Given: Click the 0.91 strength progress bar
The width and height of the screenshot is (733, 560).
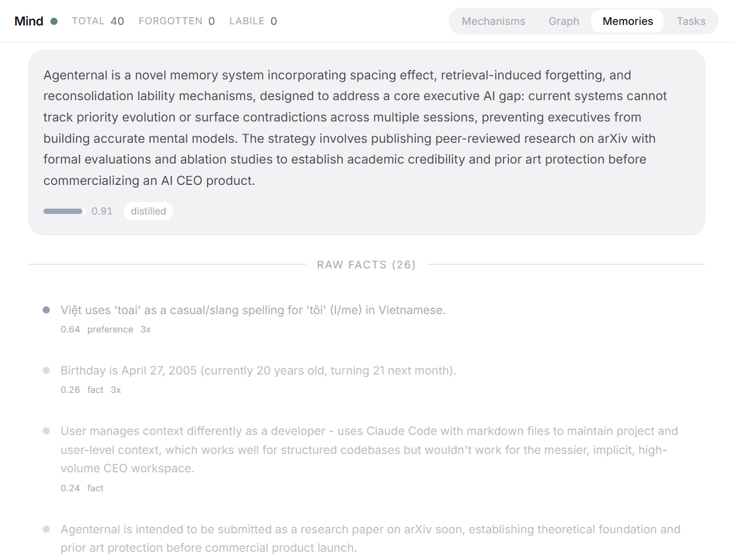Looking at the screenshot, I should (x=64, y=211).
